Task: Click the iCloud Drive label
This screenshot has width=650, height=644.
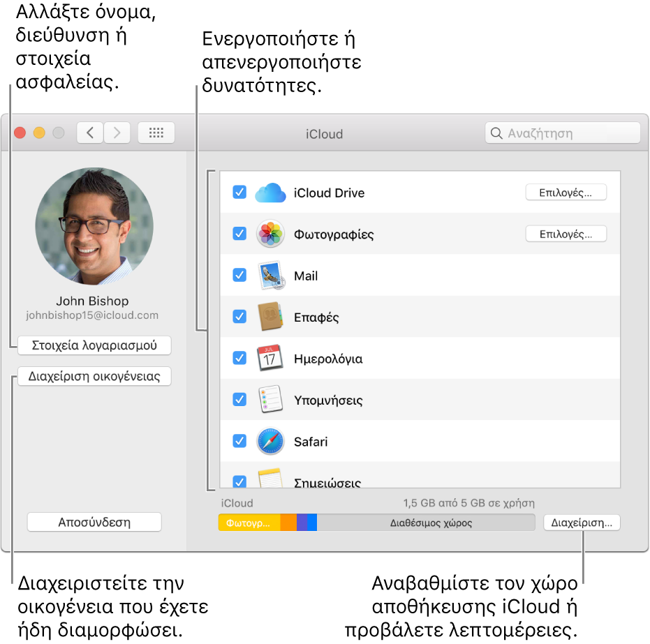Action: 329,193
